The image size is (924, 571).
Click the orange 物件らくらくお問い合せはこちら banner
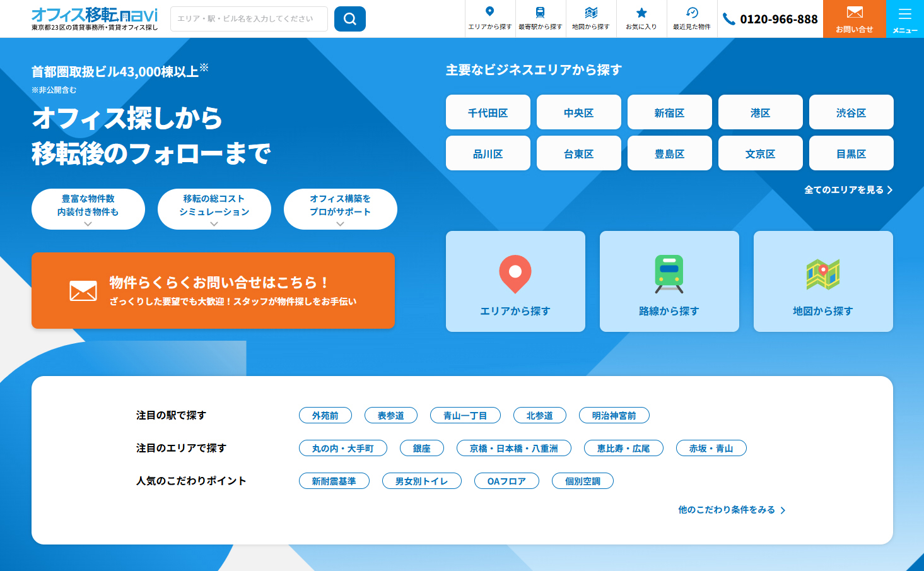(x=213, y=290)
